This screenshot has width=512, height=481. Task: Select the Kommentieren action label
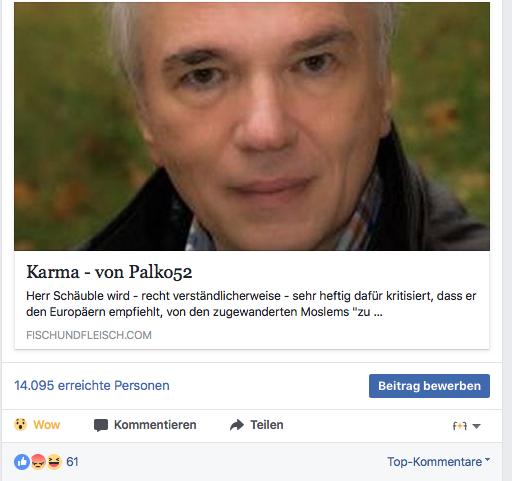pos(155,425)
